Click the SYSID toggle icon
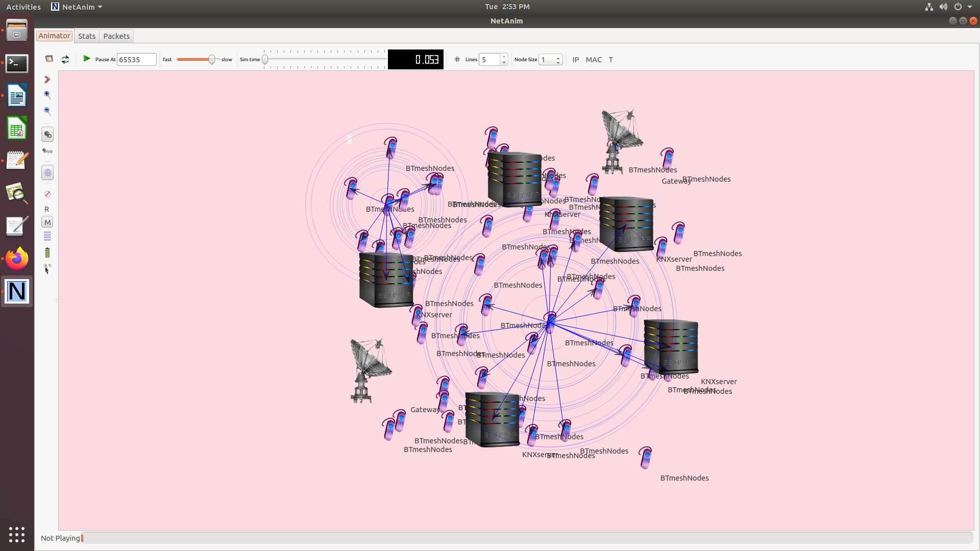This screenshot has height=551, width=980. [x=47, y=152]
